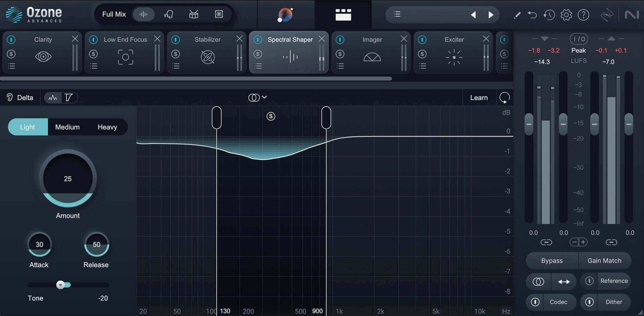Enable the Codec power toggle
The width and height of the screenshot is (644, 316).
click(x=535, y=302)
